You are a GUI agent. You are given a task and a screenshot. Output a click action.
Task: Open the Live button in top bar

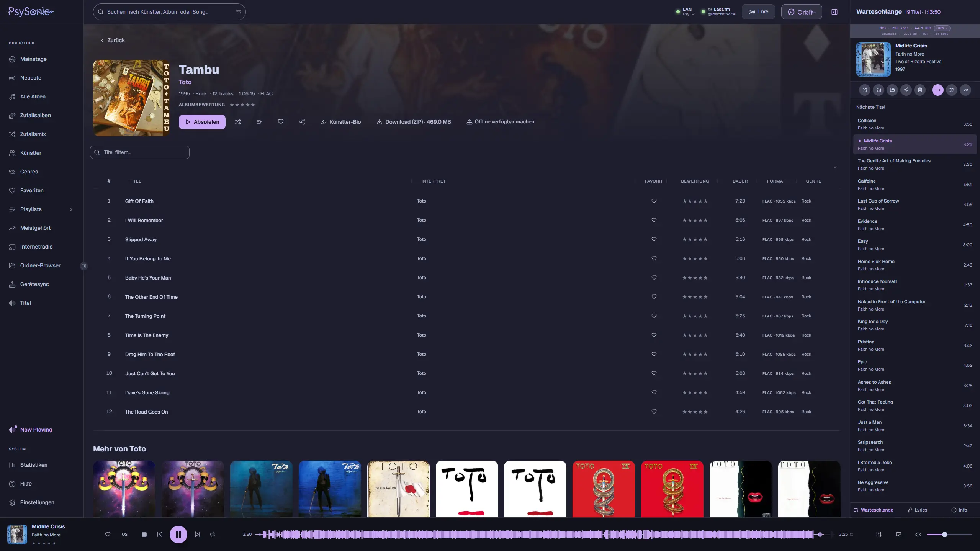pos(758,12)
